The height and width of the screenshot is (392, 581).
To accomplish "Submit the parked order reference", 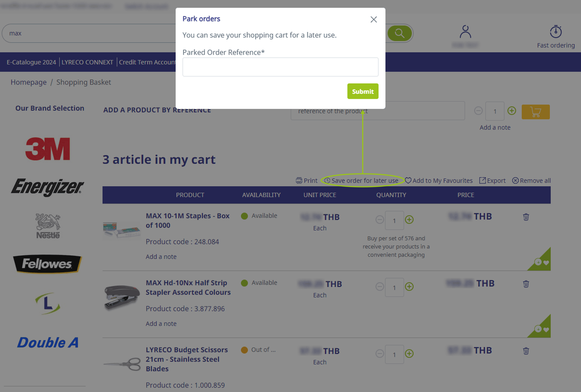I will [x=362, y=91].
